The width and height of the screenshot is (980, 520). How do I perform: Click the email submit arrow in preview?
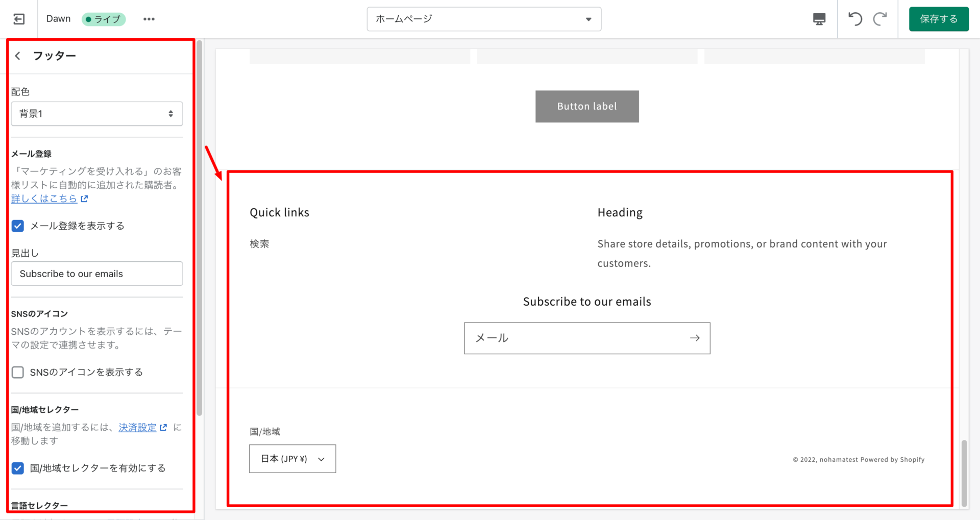694,338
